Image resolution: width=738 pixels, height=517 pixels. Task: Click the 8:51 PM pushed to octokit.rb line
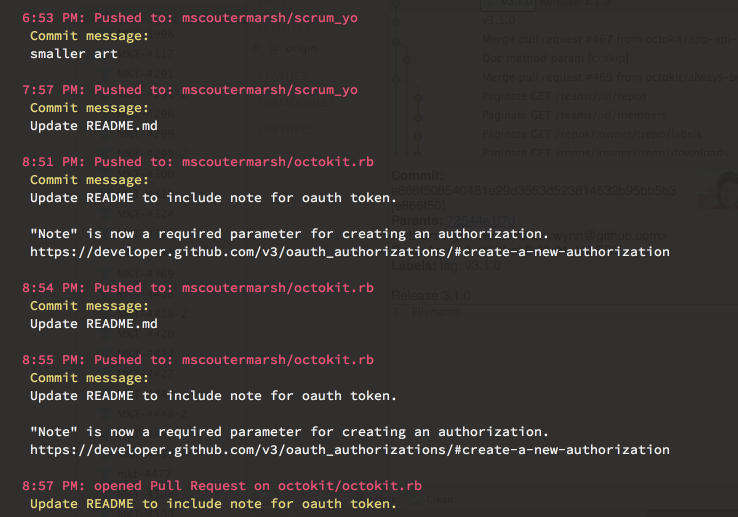click(198, 162)
